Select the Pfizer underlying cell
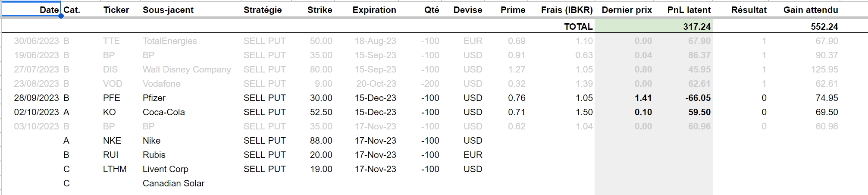 point(154,98)
